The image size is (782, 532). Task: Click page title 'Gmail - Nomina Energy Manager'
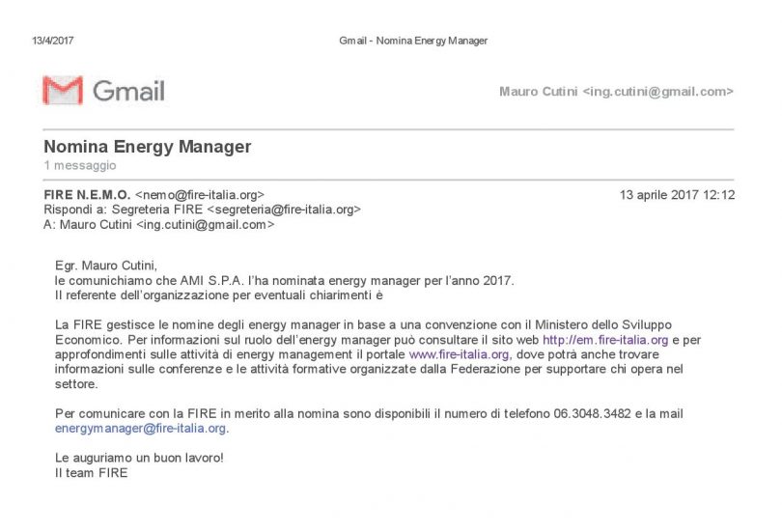click(x=413, y=41)
